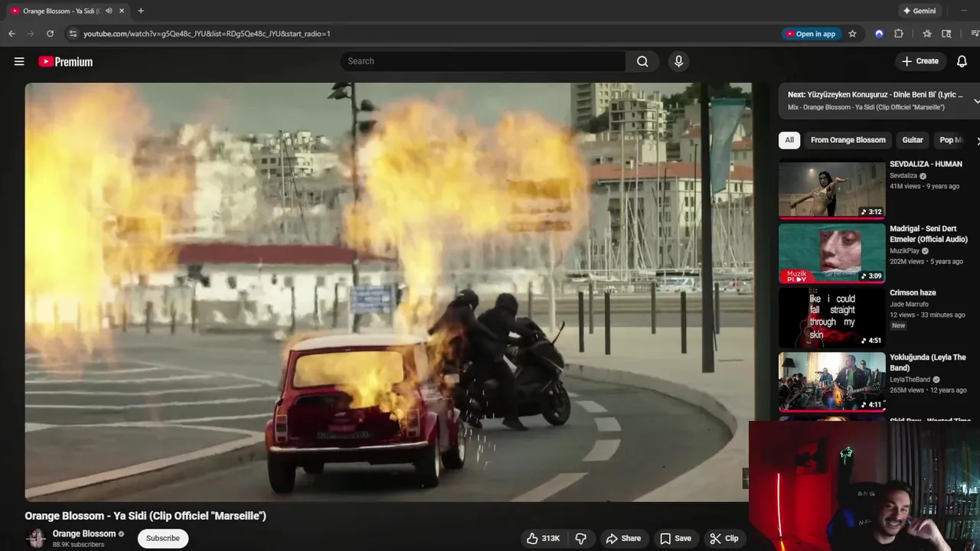Go forward in the browser

(x=31, y=34)
